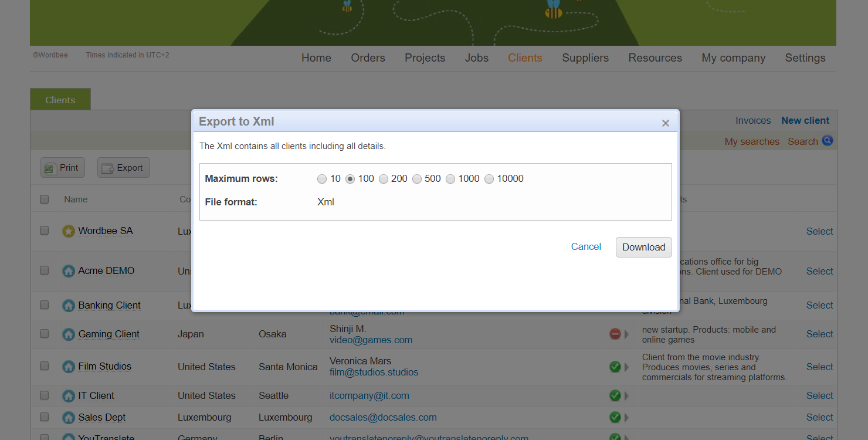Expand arrow next to Gaming Client status
The width and height of the screenshot is (868, 440).
pos(626,334)
